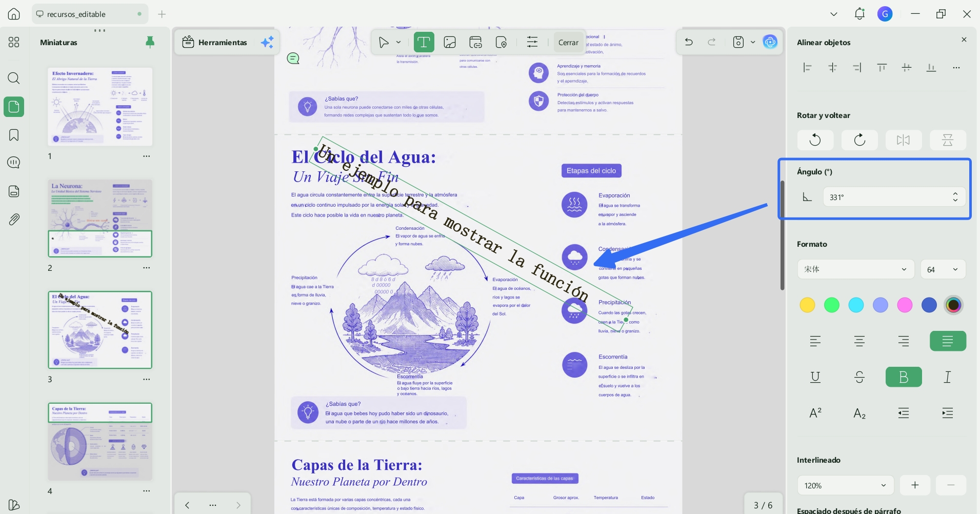Select page 1 thumbnail
Screen dimensions: 980x514
[x=100, y=107]
